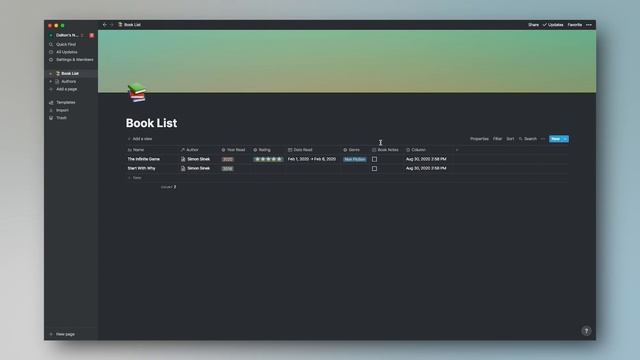640x360 pixels.
Task: Click Favorite in the top bar
Action: coord(575,25)
